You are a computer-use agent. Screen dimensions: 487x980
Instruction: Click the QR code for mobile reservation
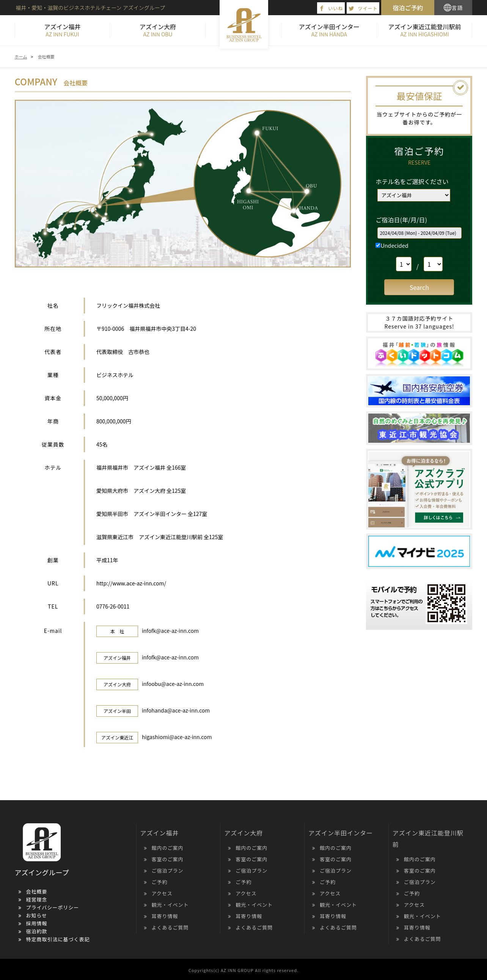point(446,603)
